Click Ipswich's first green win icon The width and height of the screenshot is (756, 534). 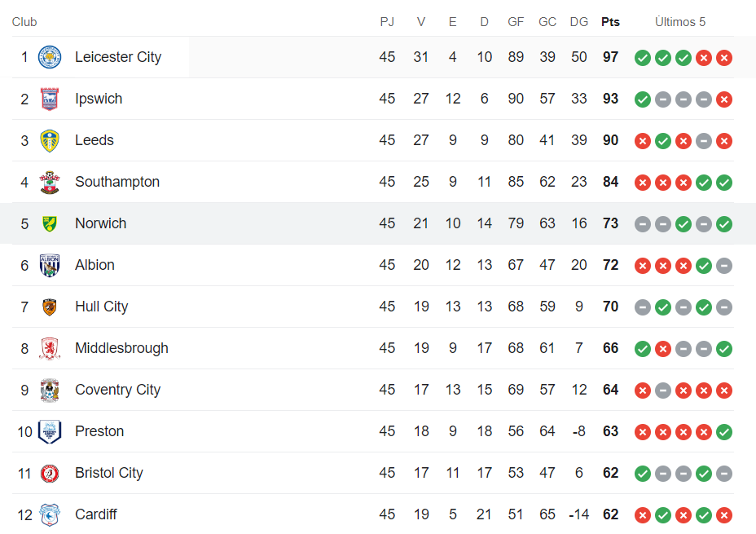coord(643,99)
